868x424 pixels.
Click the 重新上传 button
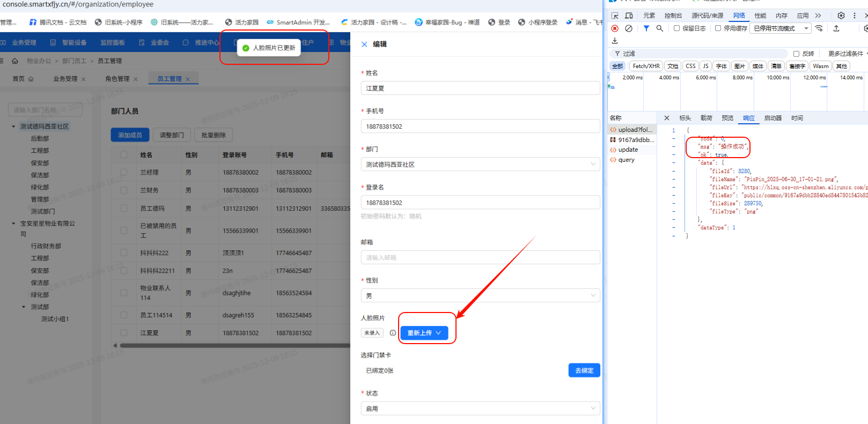[x=424, y=333]
